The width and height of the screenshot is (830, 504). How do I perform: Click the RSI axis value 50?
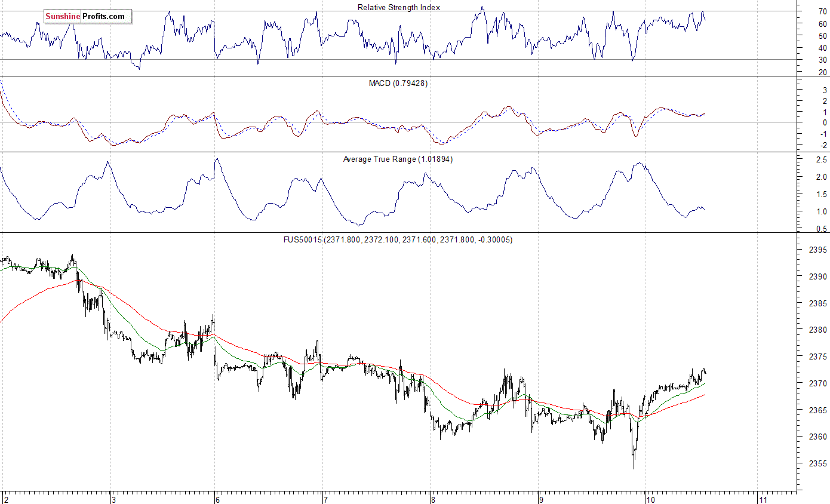823,36
